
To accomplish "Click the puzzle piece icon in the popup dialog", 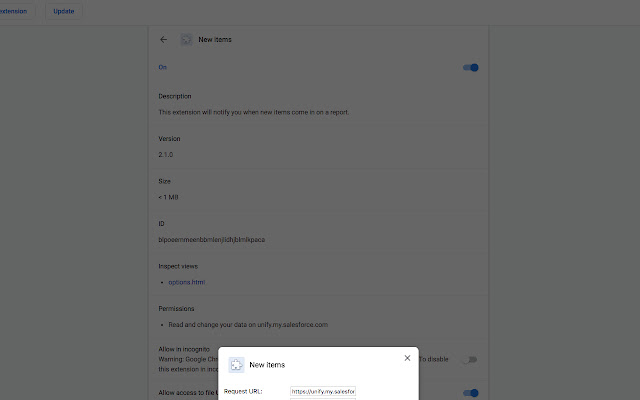I will [x=236, y=365].
